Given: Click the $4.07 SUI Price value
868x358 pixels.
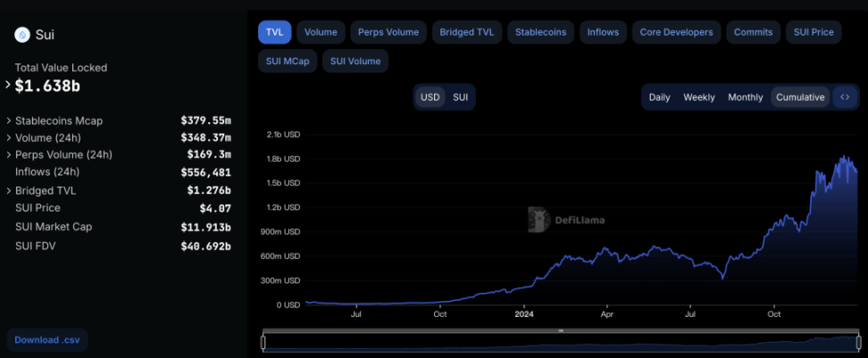Looking at the screenshot, I should 215,209.
